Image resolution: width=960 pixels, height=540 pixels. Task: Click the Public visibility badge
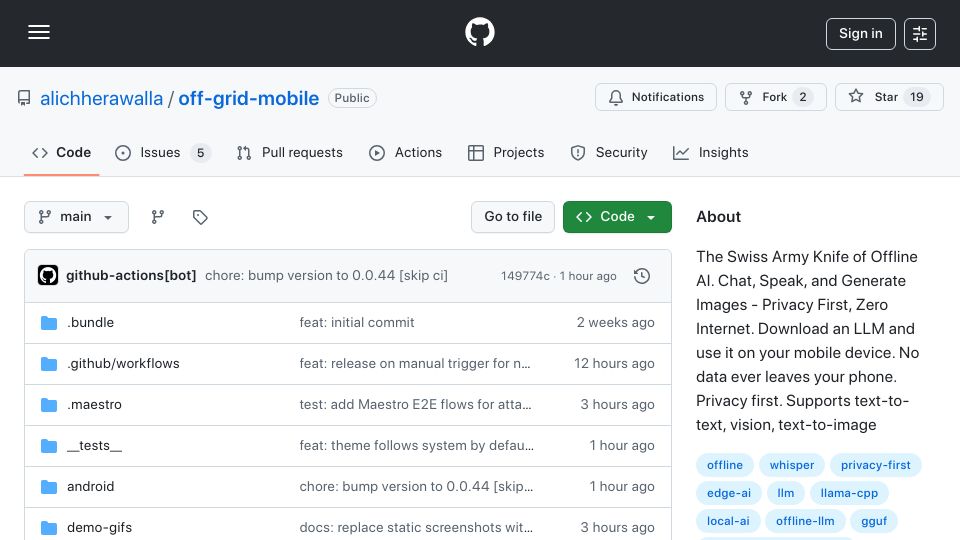tap(352, 98)
